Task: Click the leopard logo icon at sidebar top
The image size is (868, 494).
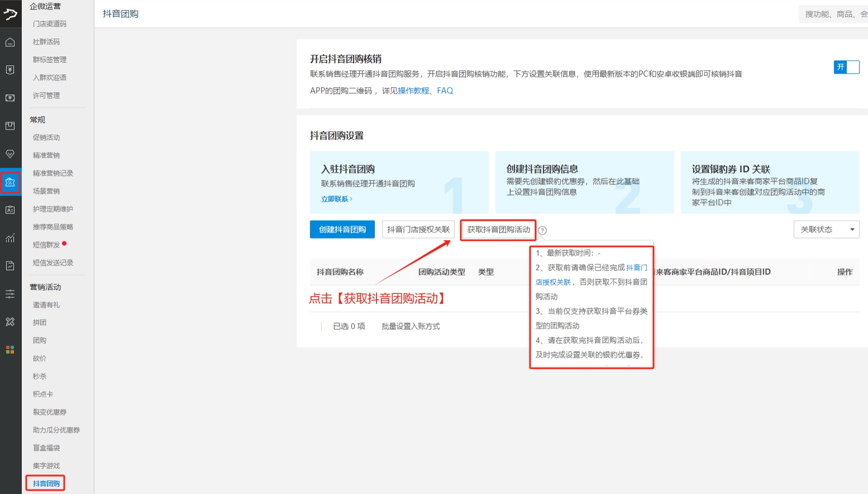Action: pyautogui.click(x=10, y=14)
